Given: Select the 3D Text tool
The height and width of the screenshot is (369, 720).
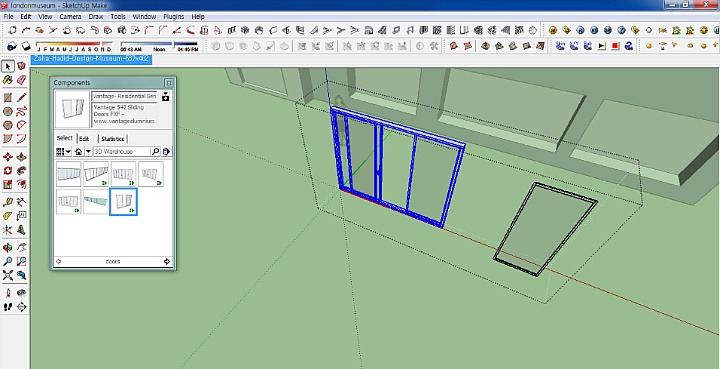Looking at the screenshot, I should [21, 229].
